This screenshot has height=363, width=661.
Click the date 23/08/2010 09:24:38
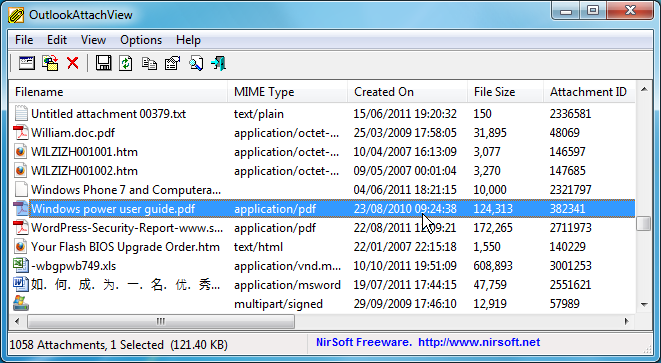[x=405, y=209]
